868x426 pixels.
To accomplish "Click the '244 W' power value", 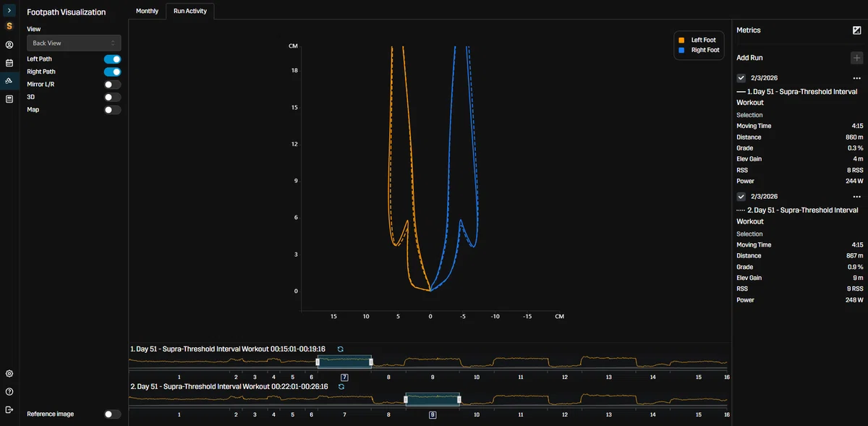I will (x=854, y=182).
